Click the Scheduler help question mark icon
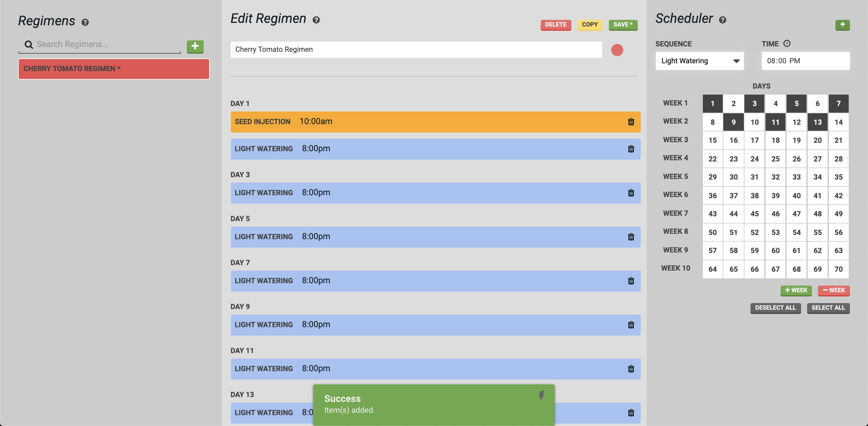The width and height of the screenshot is (868, 426). click(722, 20)
